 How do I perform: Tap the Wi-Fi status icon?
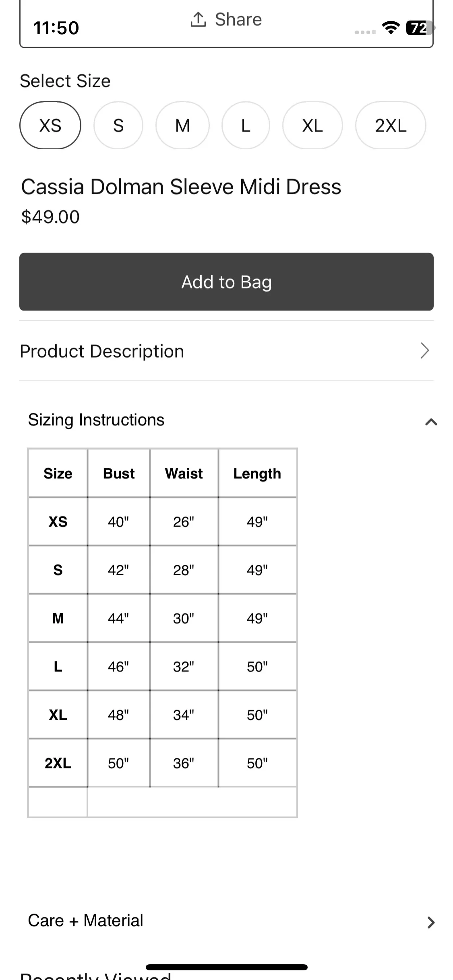coord(391,28)
